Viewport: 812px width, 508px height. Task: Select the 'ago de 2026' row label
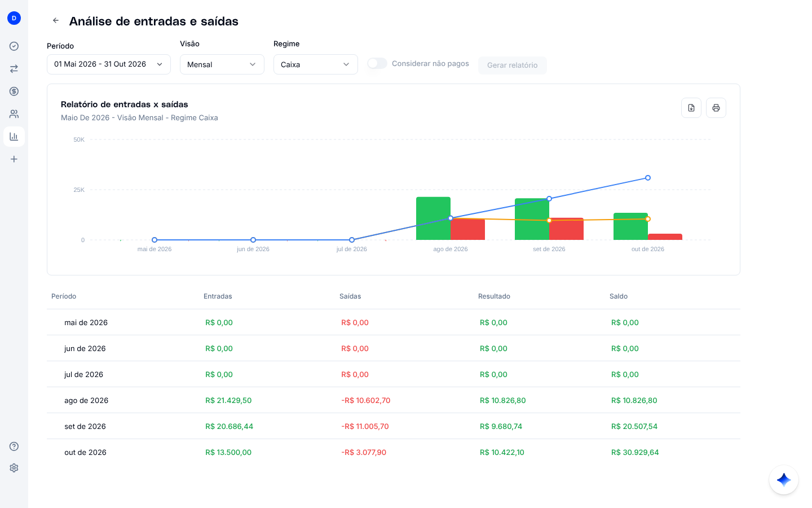tap(86, 401)
